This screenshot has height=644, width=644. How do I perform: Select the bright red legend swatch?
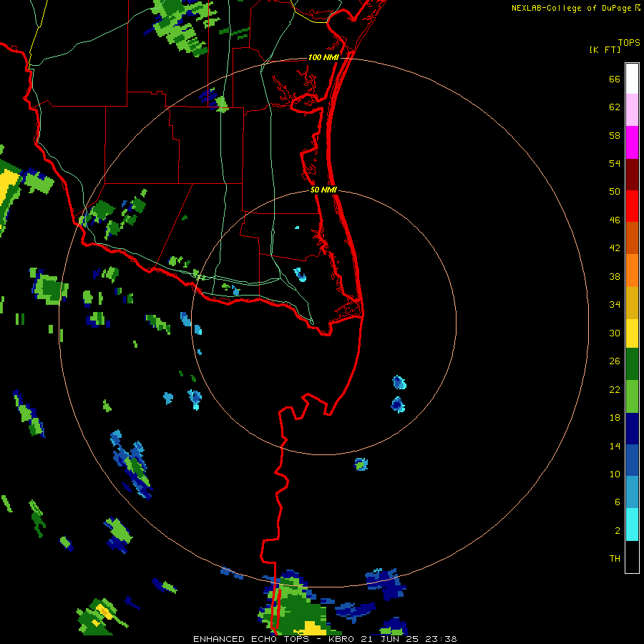point(632,206)
